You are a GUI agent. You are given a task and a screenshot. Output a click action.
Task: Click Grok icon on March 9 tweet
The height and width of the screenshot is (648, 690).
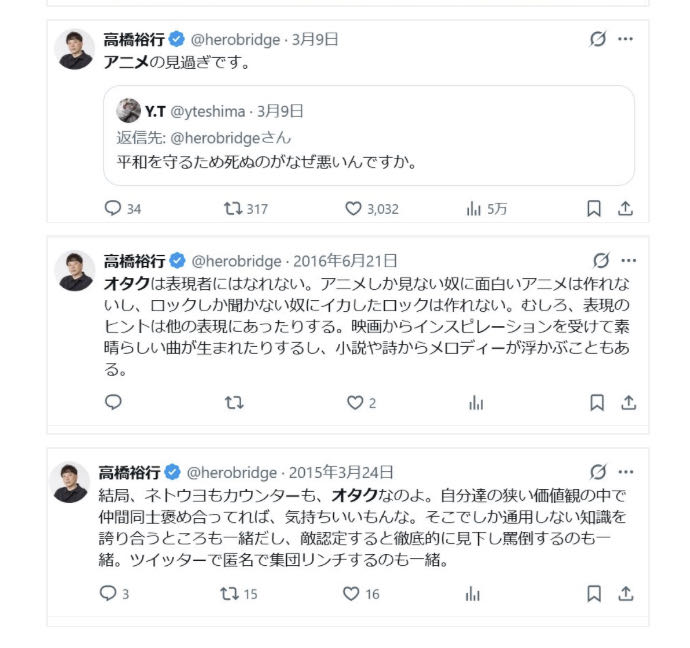coord(598,39)
